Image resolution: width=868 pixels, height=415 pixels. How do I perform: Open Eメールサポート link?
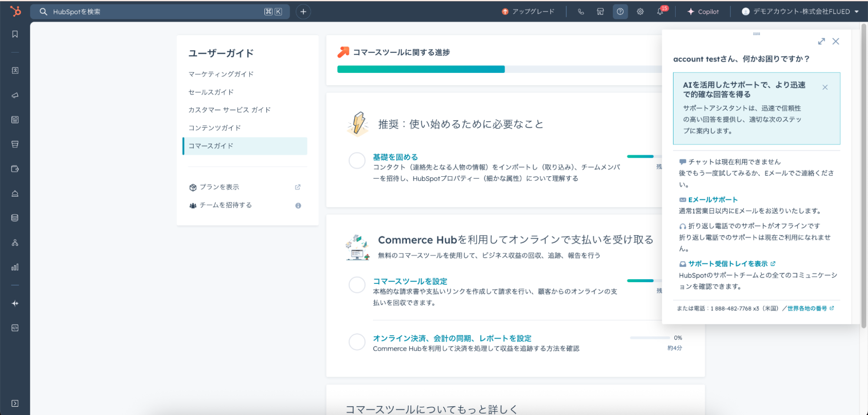pyautogui.click(x=713, y=200)
